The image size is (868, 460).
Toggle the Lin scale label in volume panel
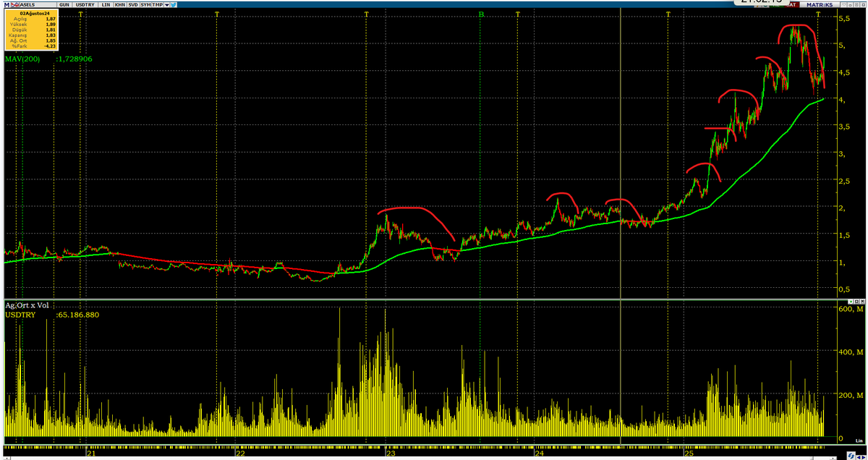859,440
